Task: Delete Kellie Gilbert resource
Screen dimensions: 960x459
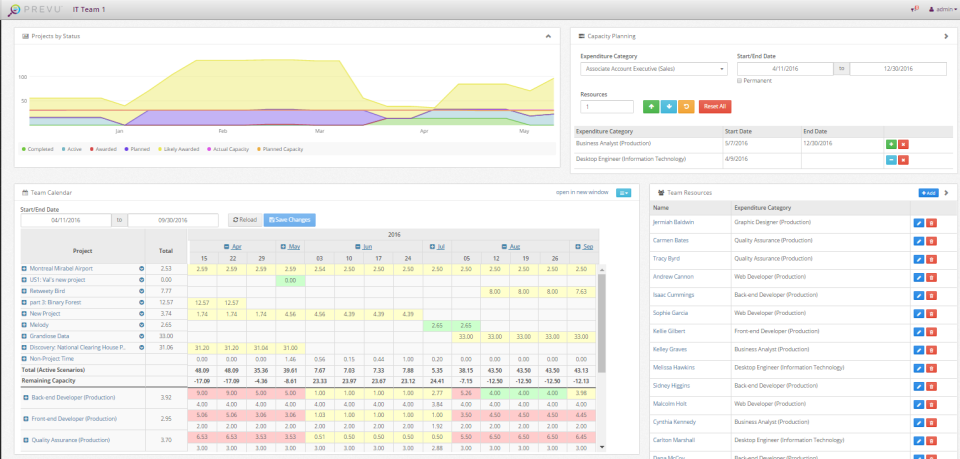Action: pos(931,332)
